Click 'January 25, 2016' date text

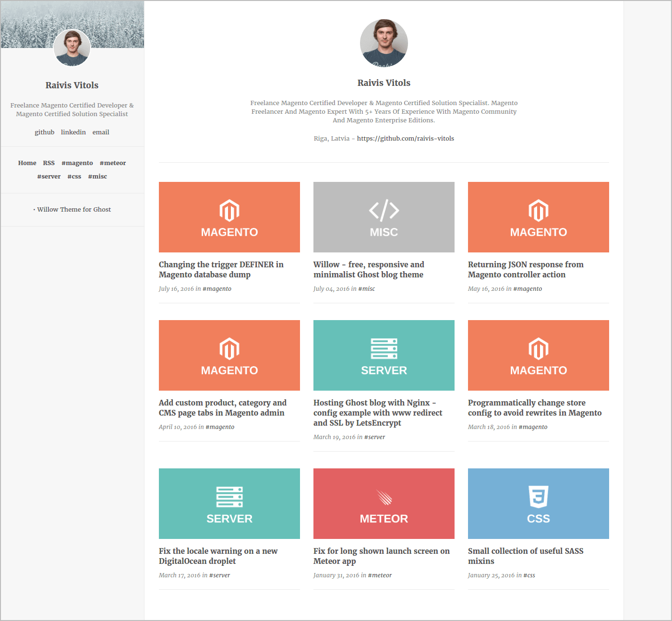491,575
